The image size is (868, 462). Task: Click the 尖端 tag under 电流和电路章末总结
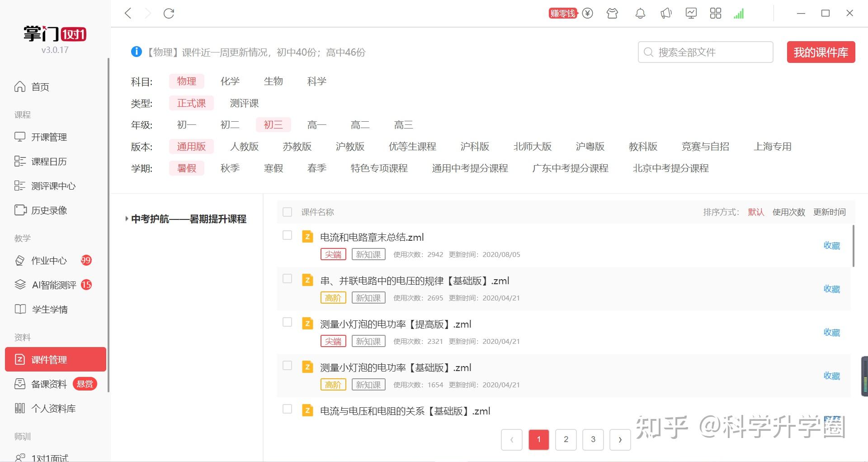[333, 254]
